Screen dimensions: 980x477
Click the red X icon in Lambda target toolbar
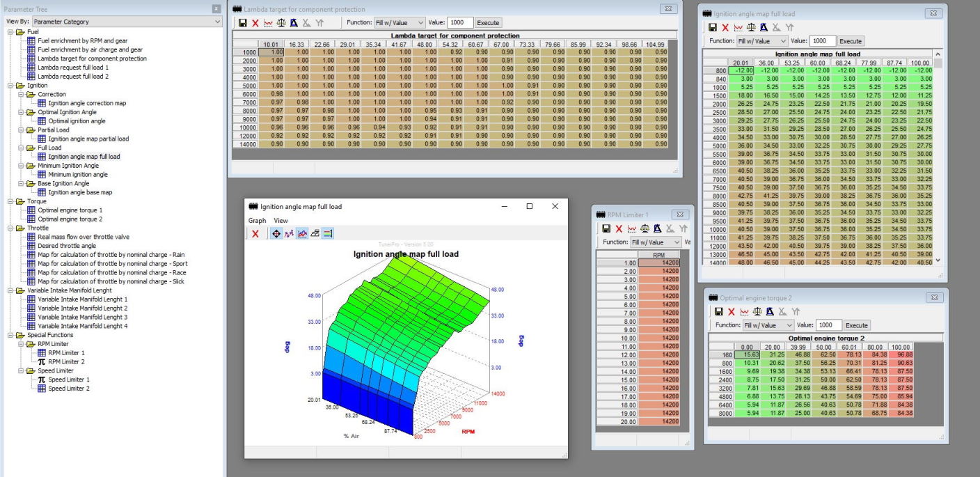click(255, 23)
